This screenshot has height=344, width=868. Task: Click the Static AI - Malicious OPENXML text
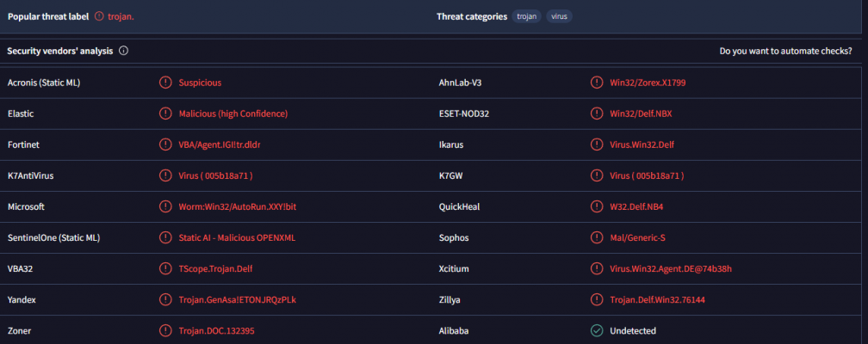coord(237,237)
